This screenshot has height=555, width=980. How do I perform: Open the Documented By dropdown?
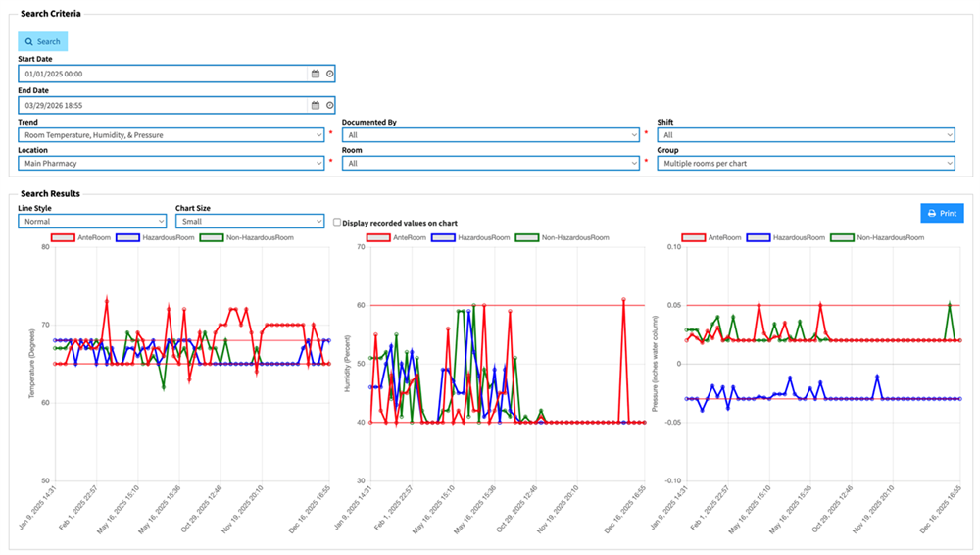tap(490, 135)
